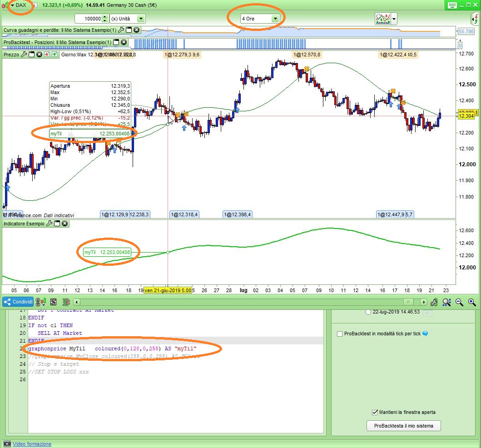Close the Indicatore Esempio panel
This screenshot has width=481, height=448.
tap(65, 224)
